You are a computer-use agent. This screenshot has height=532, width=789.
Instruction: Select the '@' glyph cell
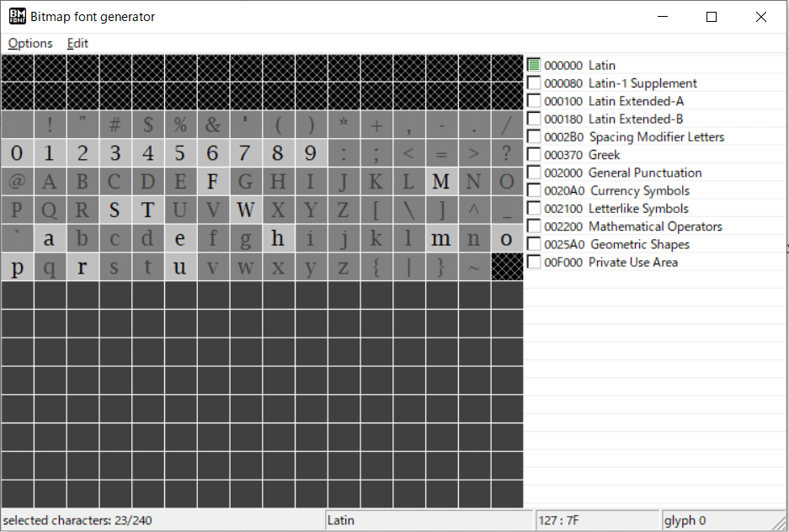17,182
